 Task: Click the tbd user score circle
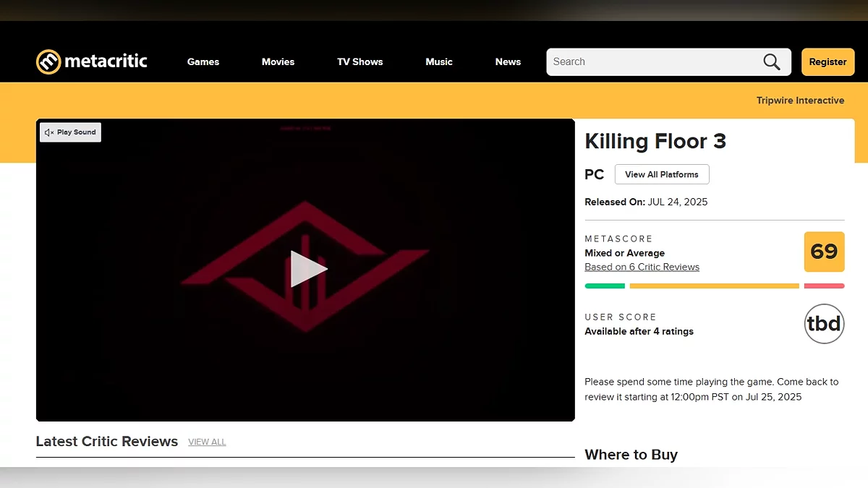(824, 324)
